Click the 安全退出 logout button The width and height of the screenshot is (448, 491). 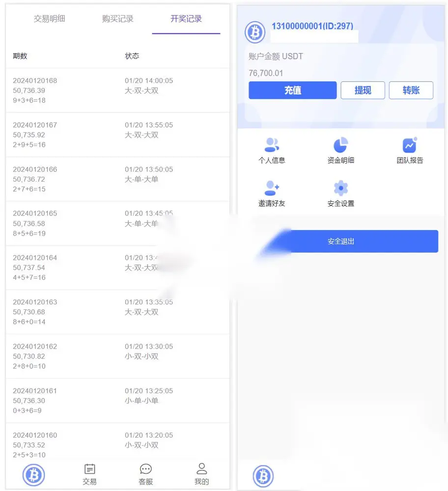coord(340,242)
